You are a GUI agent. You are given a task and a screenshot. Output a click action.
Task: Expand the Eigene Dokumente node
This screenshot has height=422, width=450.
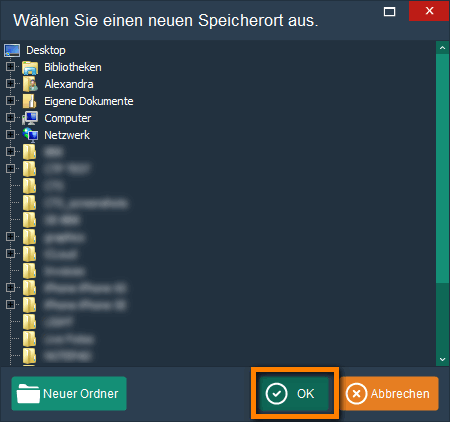point(10,100)
